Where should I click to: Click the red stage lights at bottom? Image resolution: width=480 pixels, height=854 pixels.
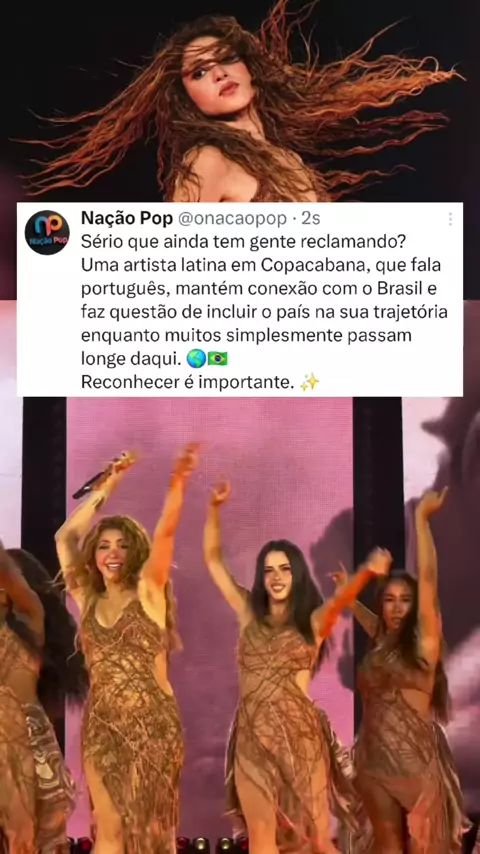point(207,845)
